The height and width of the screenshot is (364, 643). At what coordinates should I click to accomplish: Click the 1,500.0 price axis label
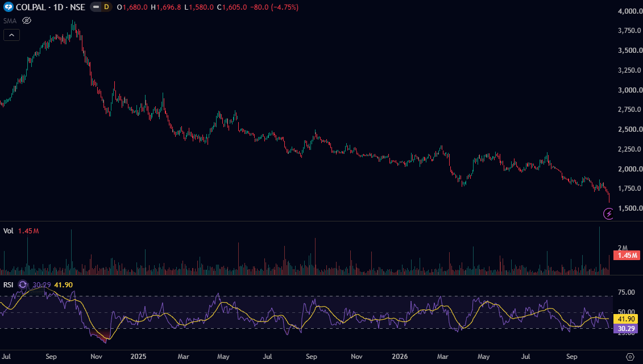click(630, 208)
